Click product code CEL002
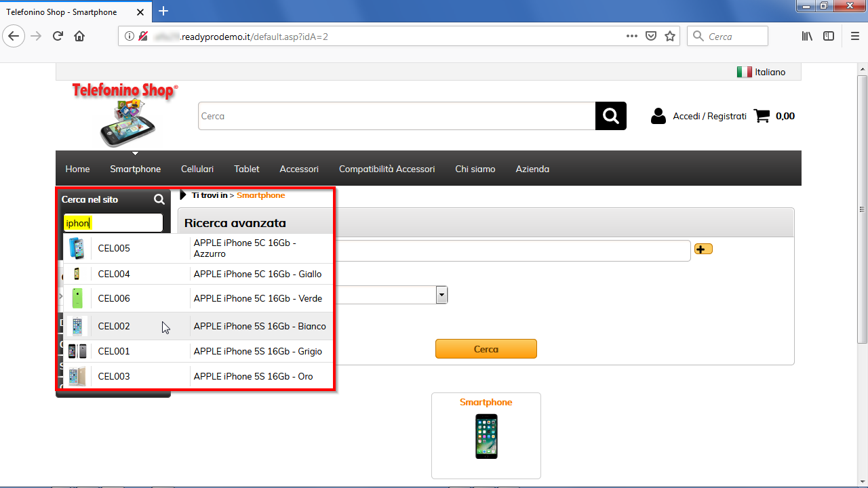Image resolution: width=868 pixels, height=488 pixels. pyautogui.click(x=114, y=326)
